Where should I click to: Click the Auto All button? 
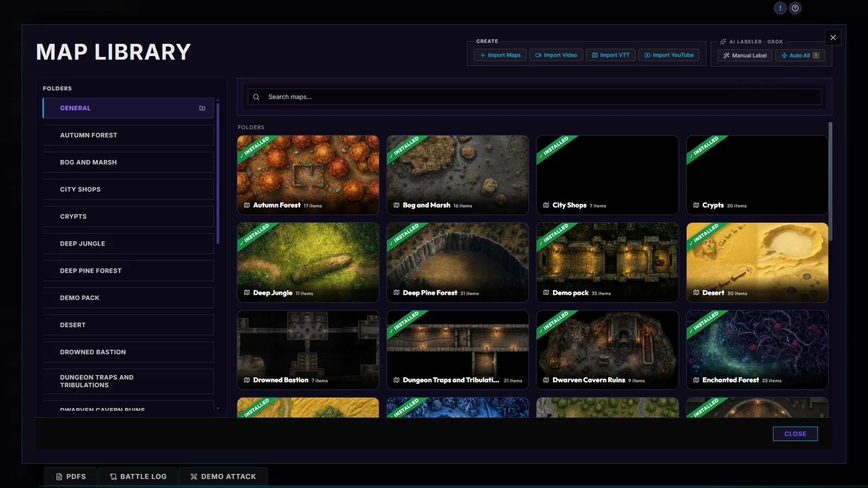[x=800, y=55]
